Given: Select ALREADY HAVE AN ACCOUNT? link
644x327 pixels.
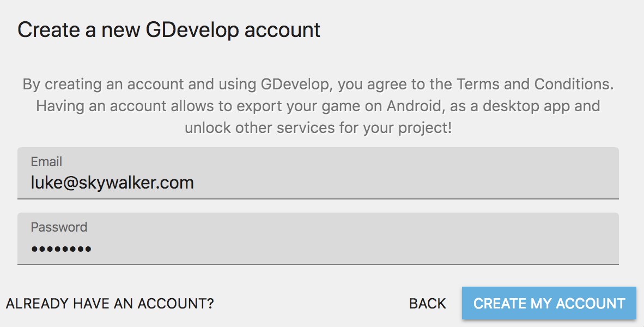Looking at the screenshot, I should pyautogui.click(x=110, y=304).
